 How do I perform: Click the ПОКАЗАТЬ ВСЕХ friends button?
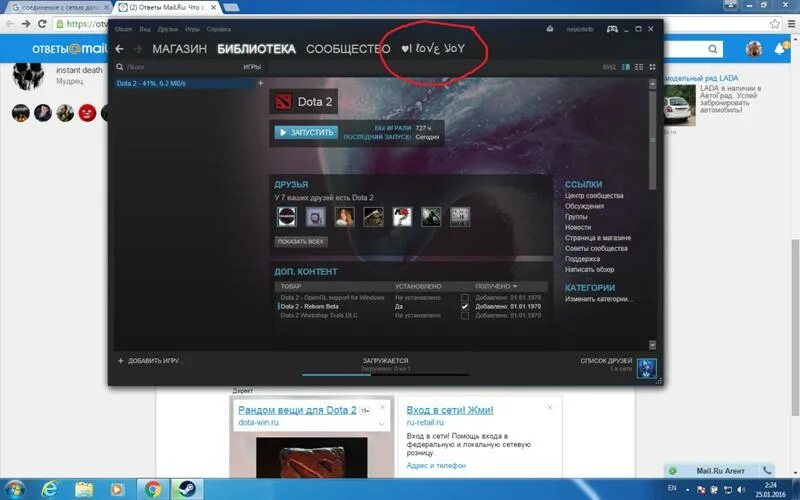tap(301, 241)
